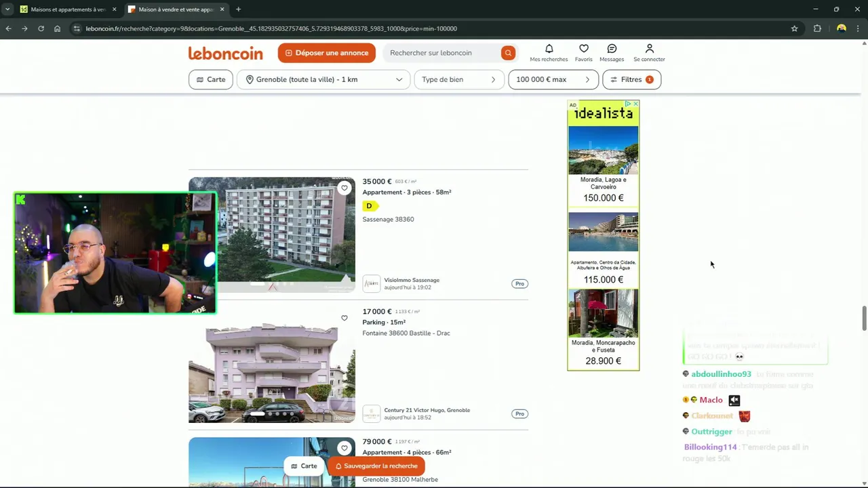
Task: Open listing Parking · 15m²
Action: pos(384,322)
